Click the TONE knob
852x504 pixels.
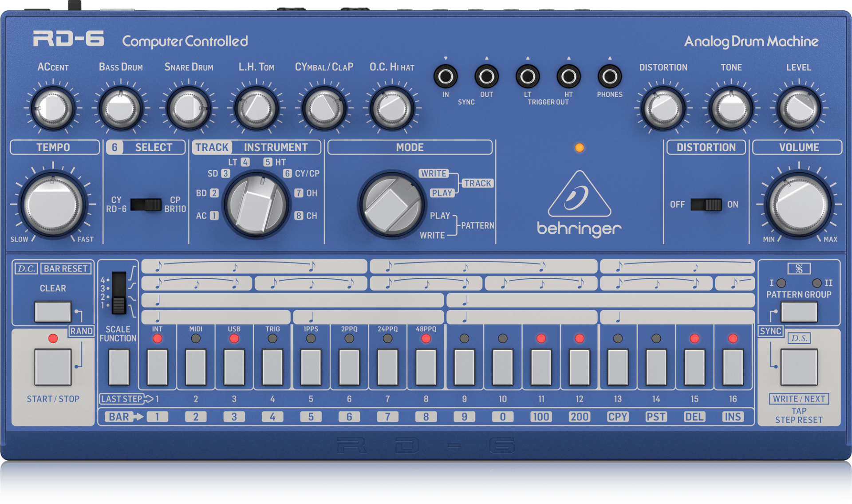[x=731, y=108]
